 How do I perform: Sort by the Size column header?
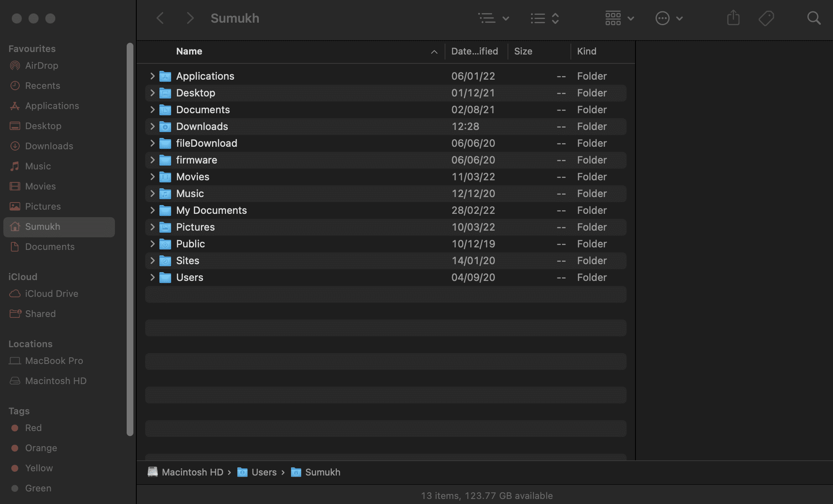(x=523, y=51)
